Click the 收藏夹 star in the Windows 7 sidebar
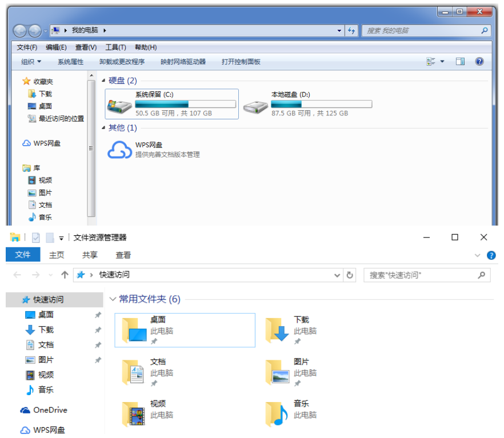This screenshot has width=504, height=438. pyautogui.click(x=26, y=81)
